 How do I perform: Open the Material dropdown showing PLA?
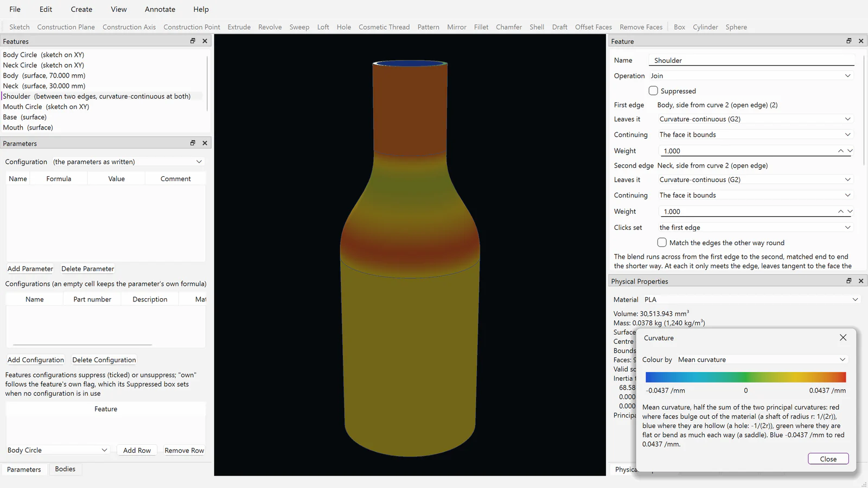[751, 299]
